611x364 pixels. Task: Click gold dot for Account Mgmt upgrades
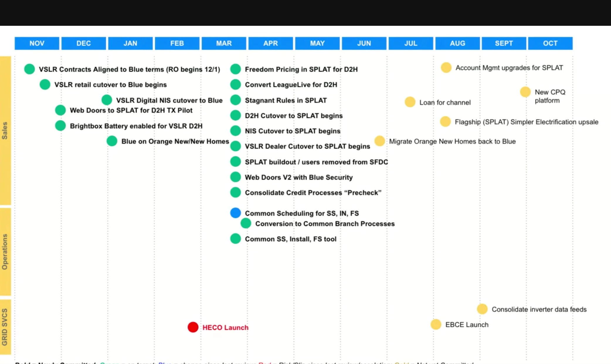(x=446, y=67)
